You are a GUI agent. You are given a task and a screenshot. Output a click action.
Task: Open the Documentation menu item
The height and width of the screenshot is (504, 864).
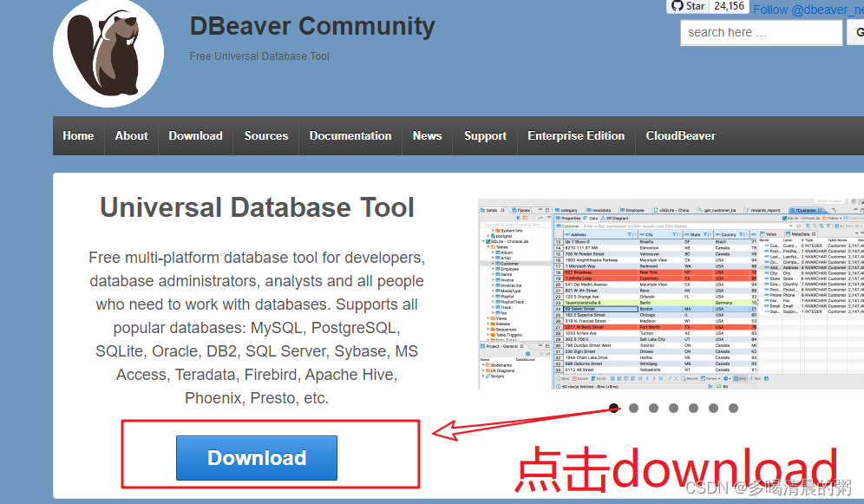pos(350,135)
